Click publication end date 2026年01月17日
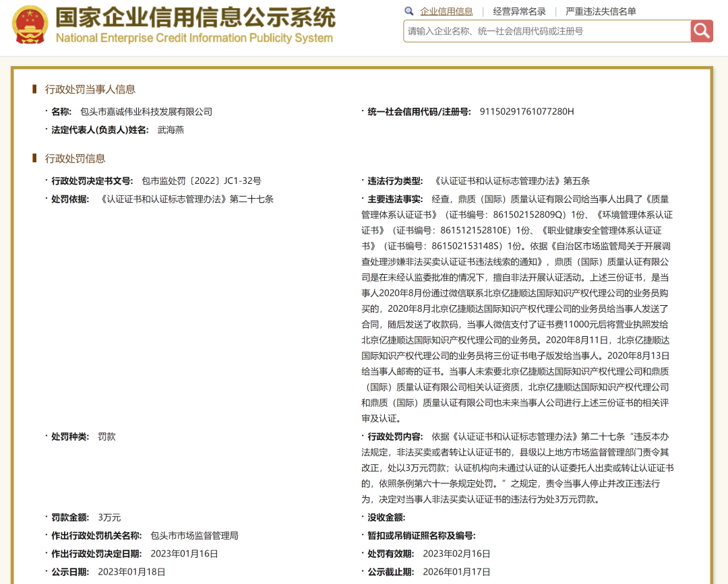Image resolution: width=728 pixels, height=584 pixels. point(456,572)
